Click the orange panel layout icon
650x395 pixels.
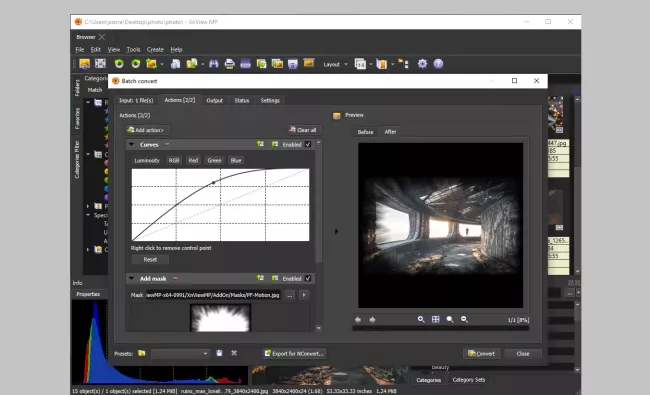coord(381,64)
